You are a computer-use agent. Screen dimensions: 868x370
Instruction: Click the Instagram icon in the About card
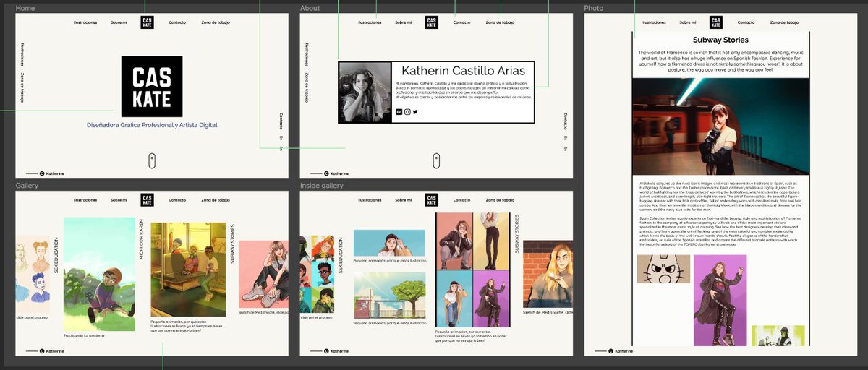[407, 112]
